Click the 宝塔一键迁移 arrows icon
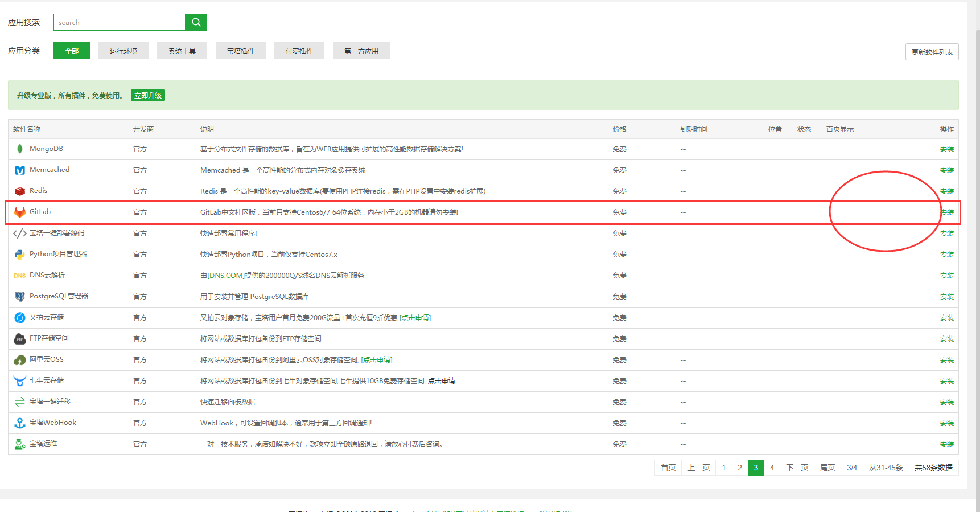 click(x=20, y=402)
